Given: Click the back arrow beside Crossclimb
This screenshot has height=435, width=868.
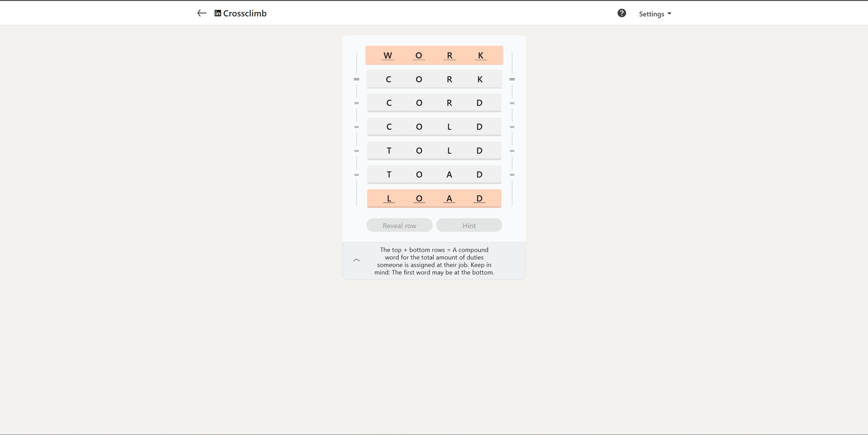Looking at the screenshot, I should (202, 13).
